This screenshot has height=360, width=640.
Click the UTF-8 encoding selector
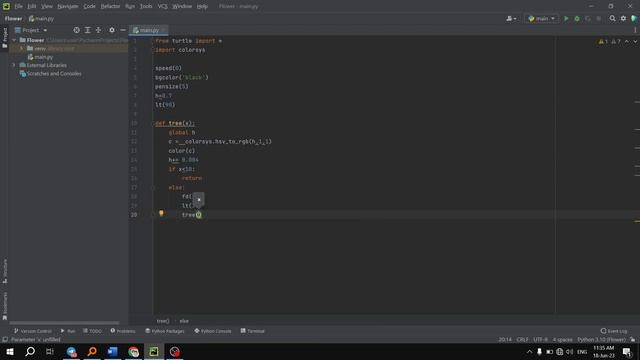540,340
